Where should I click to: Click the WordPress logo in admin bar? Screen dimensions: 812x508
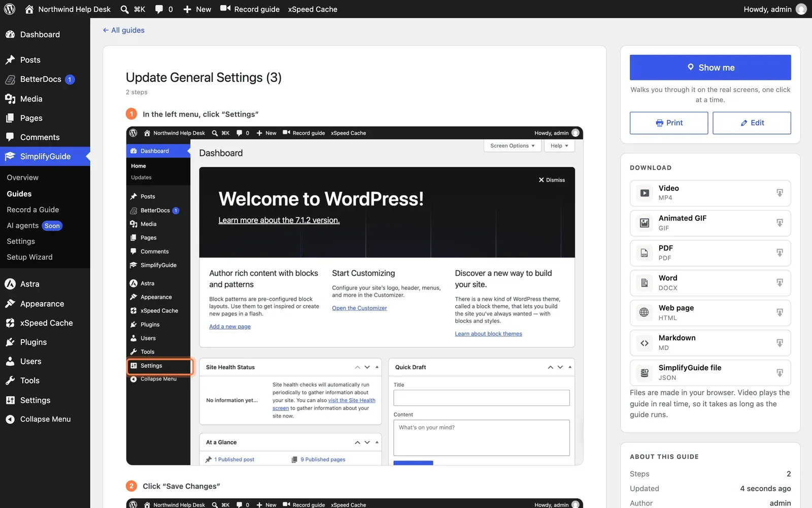[10, 9]
